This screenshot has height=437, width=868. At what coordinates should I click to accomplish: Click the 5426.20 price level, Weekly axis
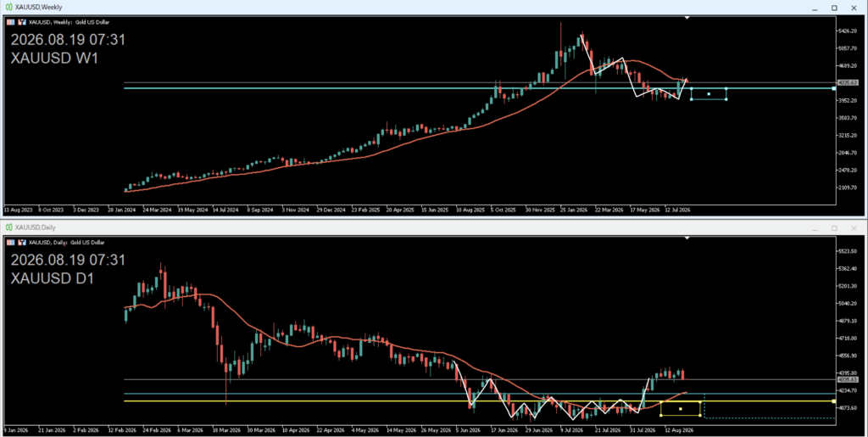pyautogui.click(x=848, y=31)
